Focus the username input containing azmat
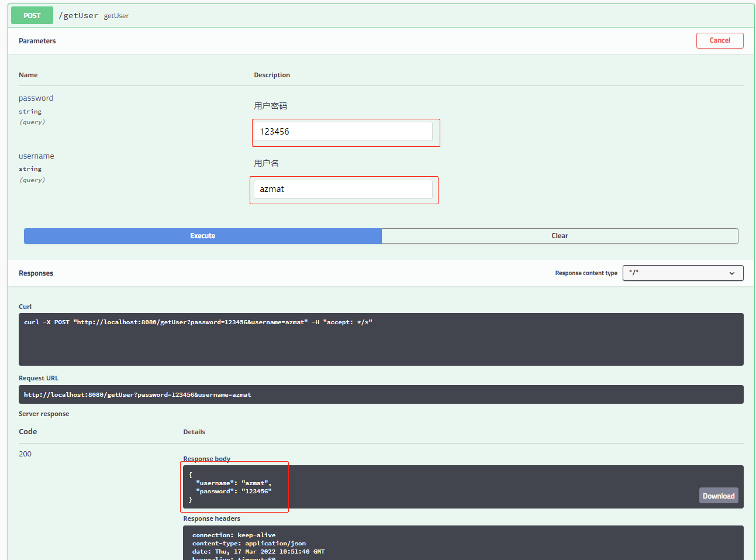The height and width of the screenshot is (560, 756). pyautogui.click(x=343, y=189)
